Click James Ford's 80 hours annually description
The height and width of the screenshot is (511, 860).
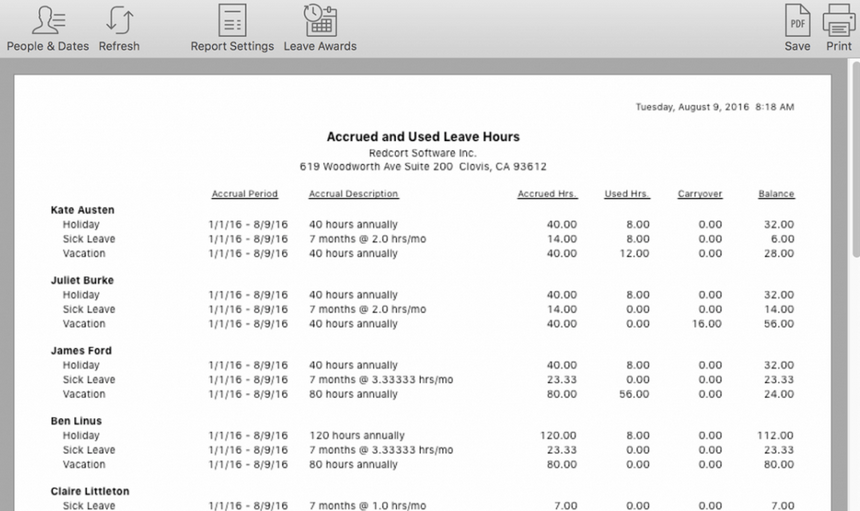[x=353, y=394]
